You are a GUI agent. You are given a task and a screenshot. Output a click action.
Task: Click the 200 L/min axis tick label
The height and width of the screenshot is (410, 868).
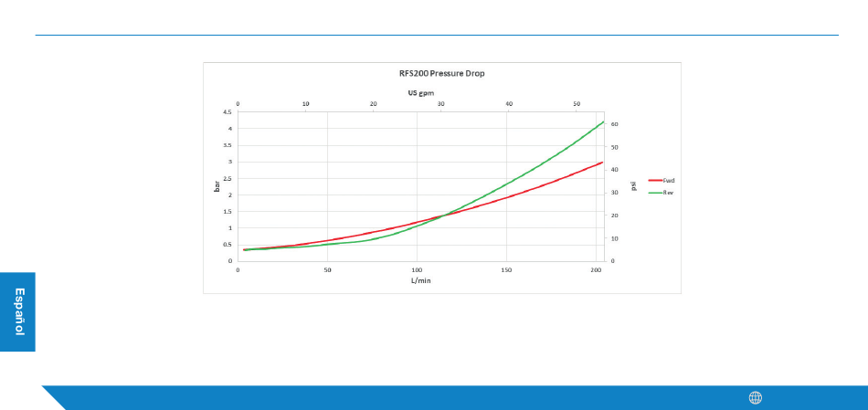click(x=596, y=269)
